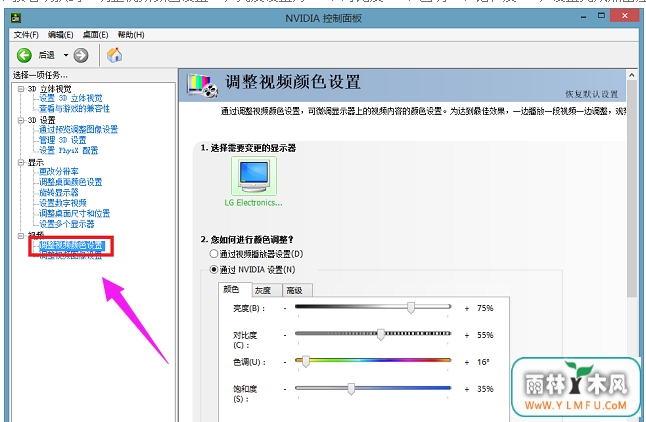Click the 饱和度 saturation slider thumb
Viewport: 646px width, 422px height.
click(351, 389)
